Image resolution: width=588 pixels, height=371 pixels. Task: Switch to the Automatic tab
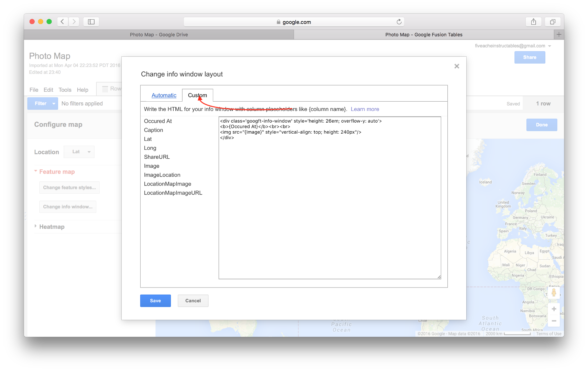pos(164,95)
